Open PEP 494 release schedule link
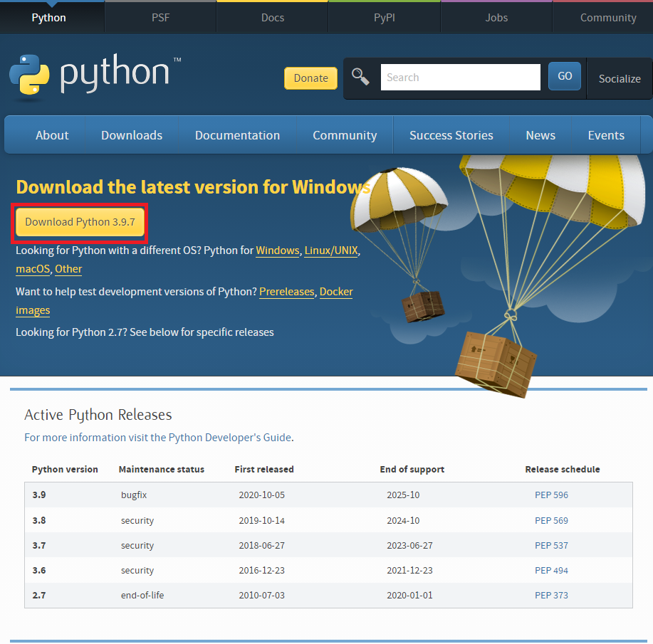Screen dimensions: 653x644 point(551,570)
